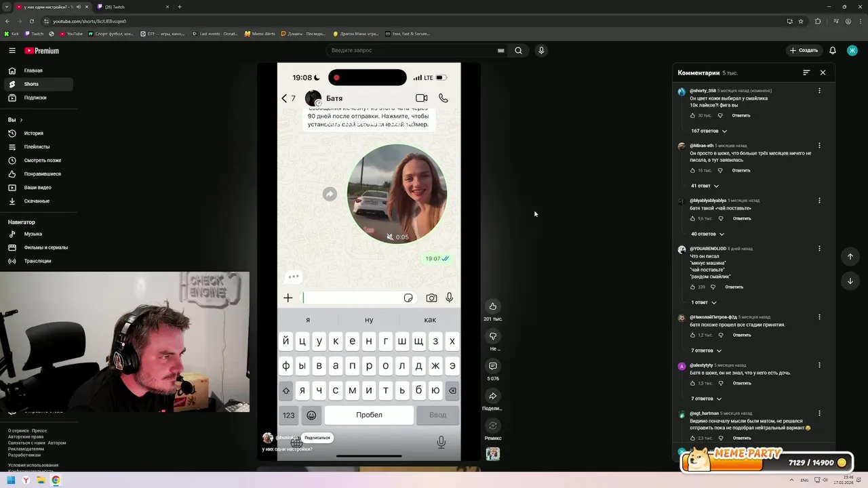The width and height of the screenshot is (868, 488).
Task: Open the @shorty_358 channel link
Action: 703,91
